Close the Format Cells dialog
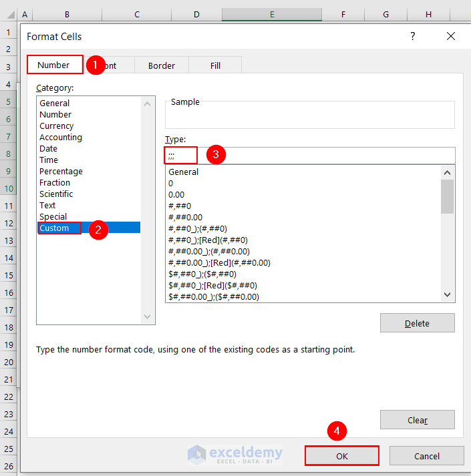Screen dimensions: 471x476 tap(451, 36)
